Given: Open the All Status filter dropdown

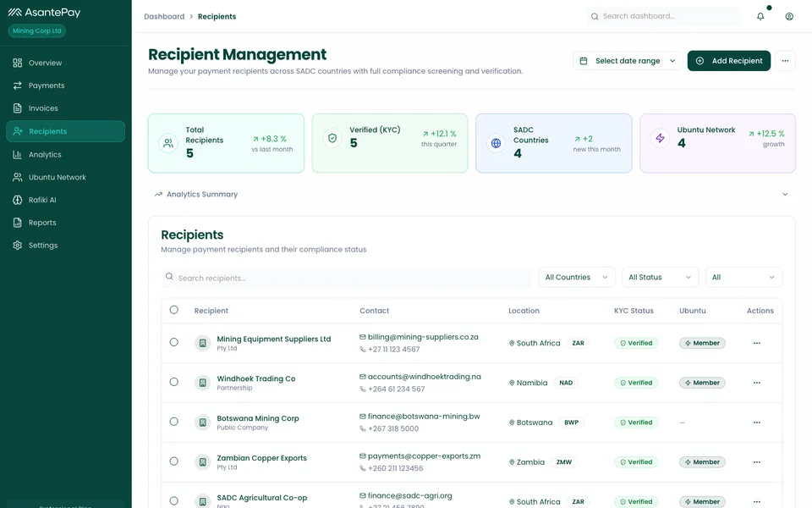Looking at the screenshot, I should (661, 278).
